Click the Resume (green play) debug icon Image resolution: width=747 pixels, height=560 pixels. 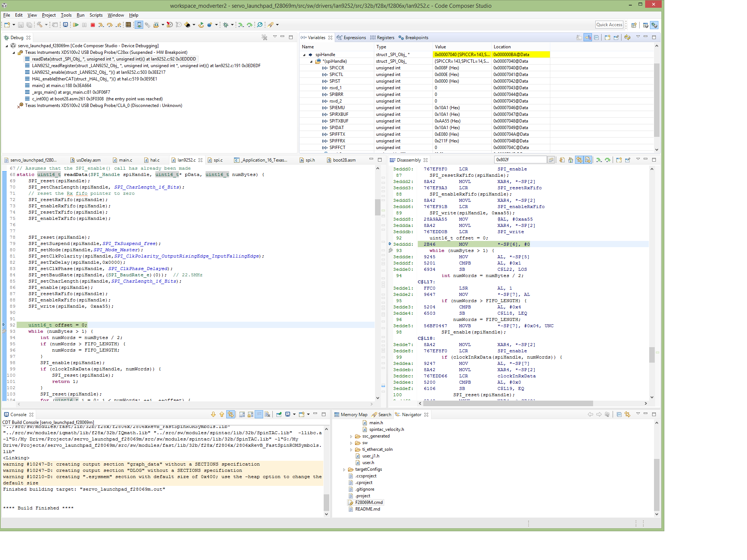tap(76, 25)
